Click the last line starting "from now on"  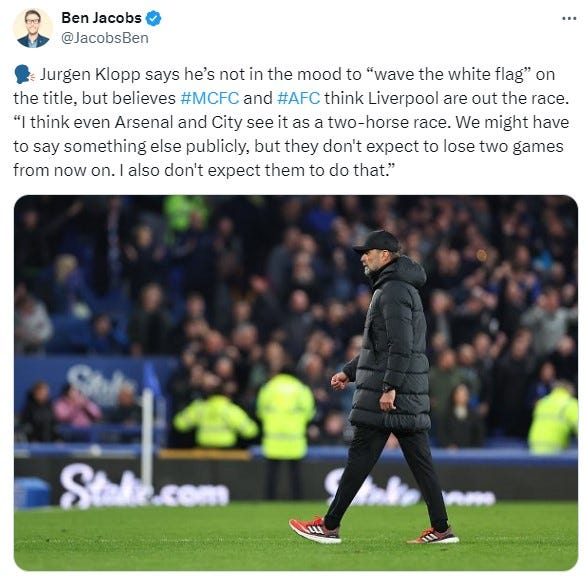tap(204, 170)
